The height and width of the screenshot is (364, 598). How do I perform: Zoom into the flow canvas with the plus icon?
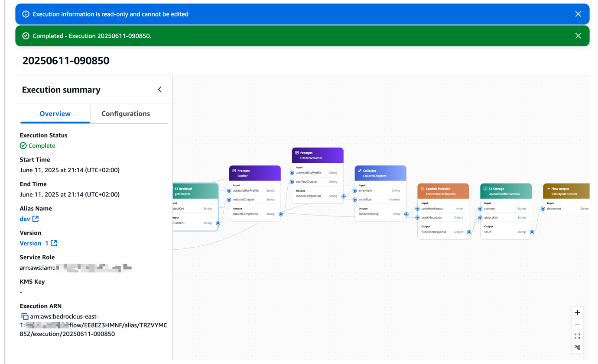tap(577, 312)
